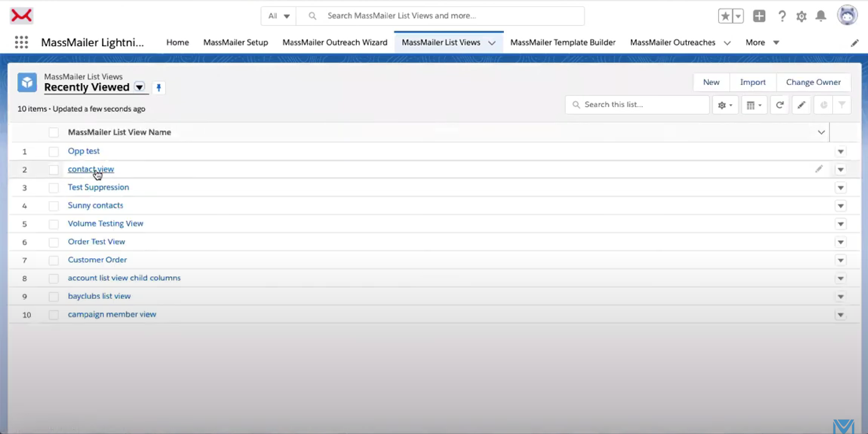
Task: Open the MassMailer Template Builder tab
Action: 563,42
